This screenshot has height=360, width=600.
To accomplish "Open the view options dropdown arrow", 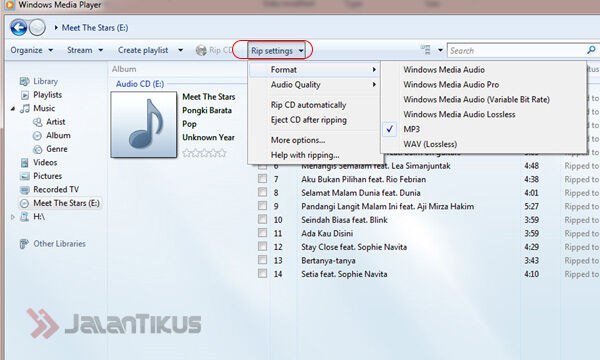I will (x=440, y=50).
